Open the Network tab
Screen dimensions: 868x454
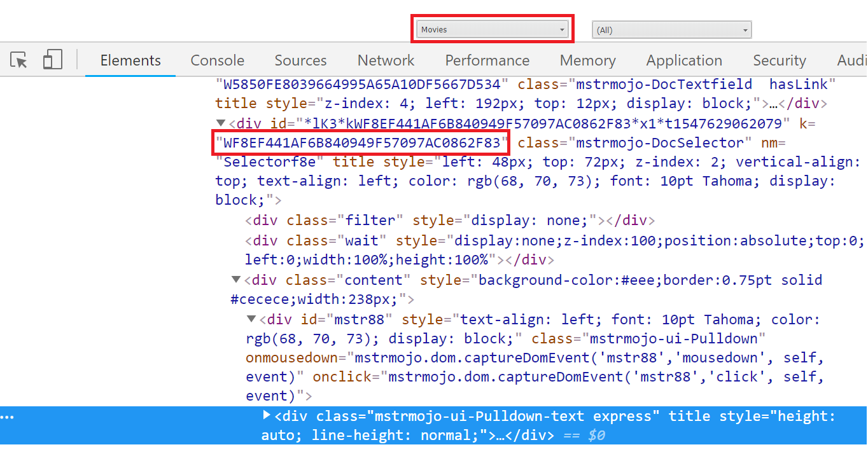pos(386,60)
